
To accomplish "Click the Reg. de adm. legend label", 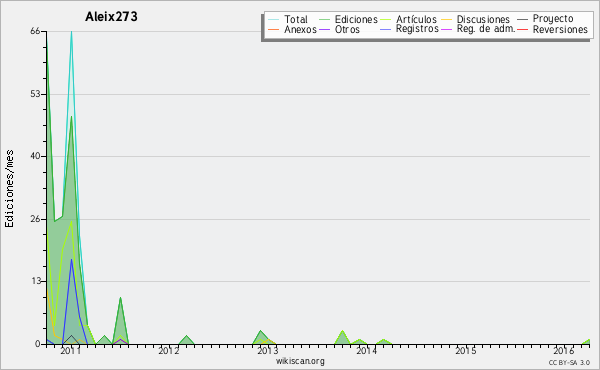I will (486, 29).
